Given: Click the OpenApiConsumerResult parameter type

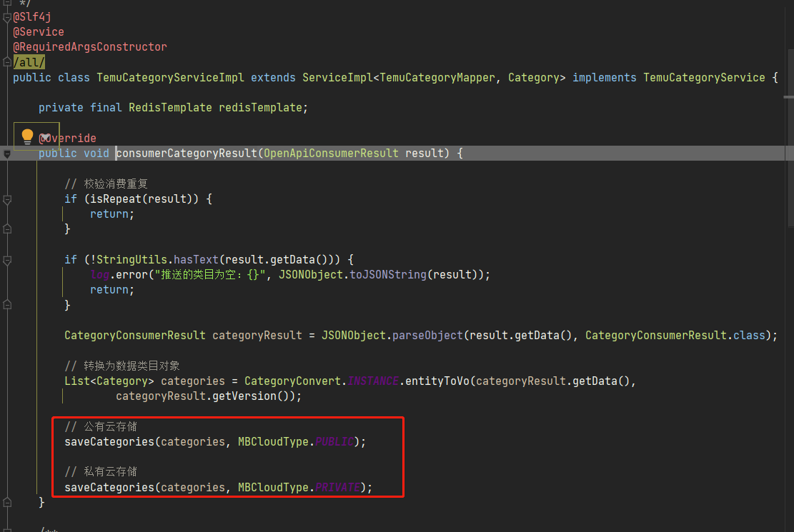Looking at the screenshot, I should 332,154.
